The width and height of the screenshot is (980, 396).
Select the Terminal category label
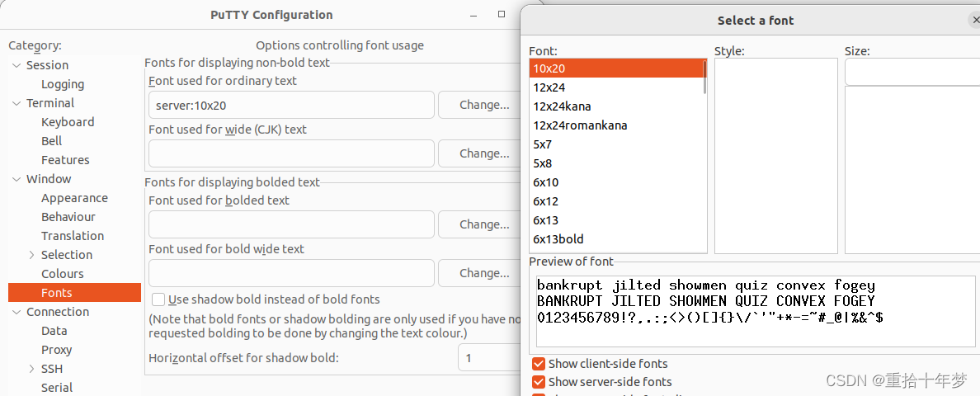(50, 104)
